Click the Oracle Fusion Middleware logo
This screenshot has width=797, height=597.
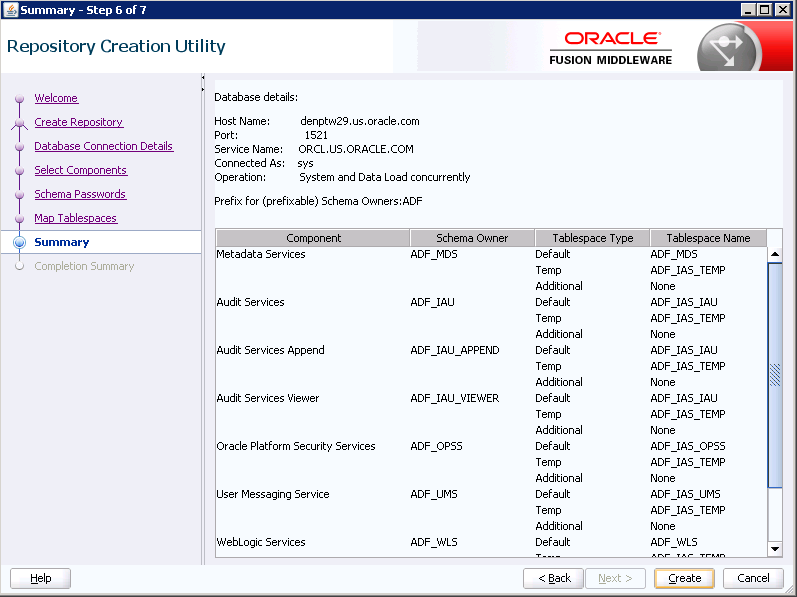[x=610, y=48]
